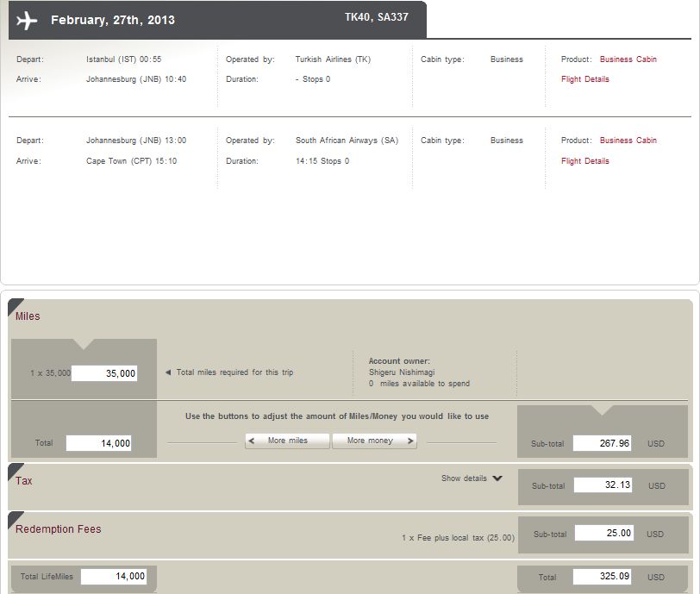This screenshot has height=594, width=700.
Task: Click the Redemption Fees panel corner fold icon
Action: pos(14,517)
